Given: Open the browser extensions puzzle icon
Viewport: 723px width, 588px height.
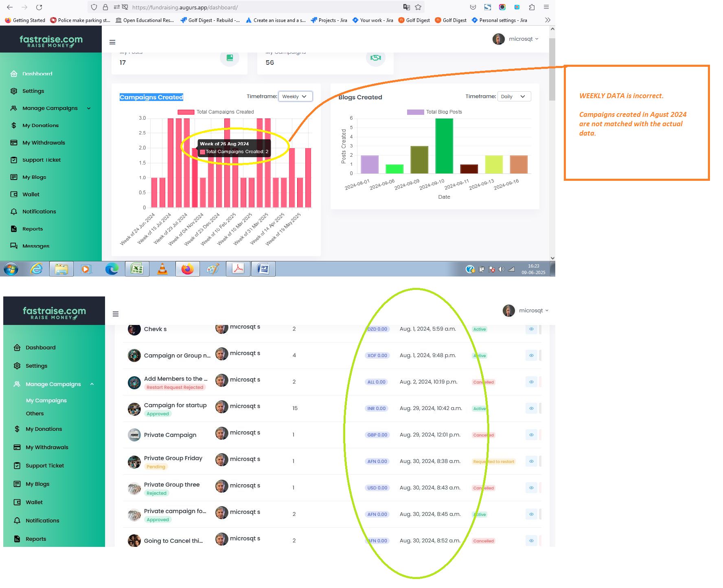Looking at the screenshot, I should click(532, 7).
